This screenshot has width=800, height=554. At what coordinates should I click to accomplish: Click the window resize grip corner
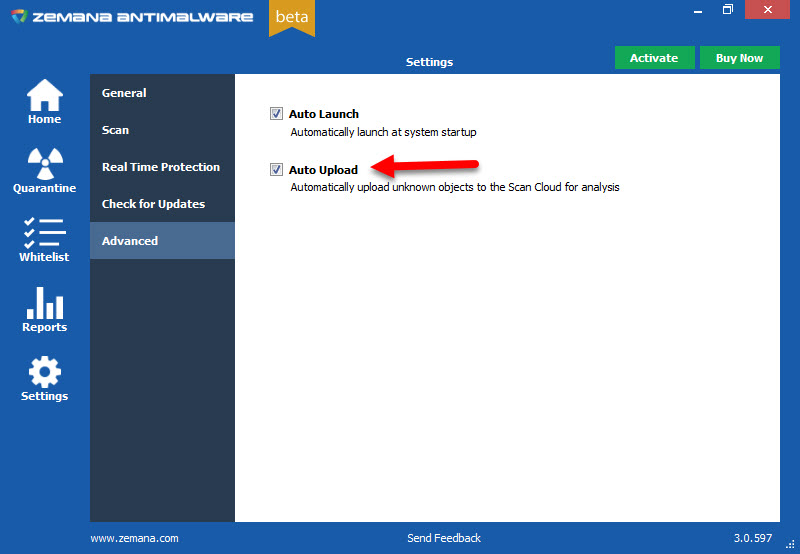click(x=791, y=545)
